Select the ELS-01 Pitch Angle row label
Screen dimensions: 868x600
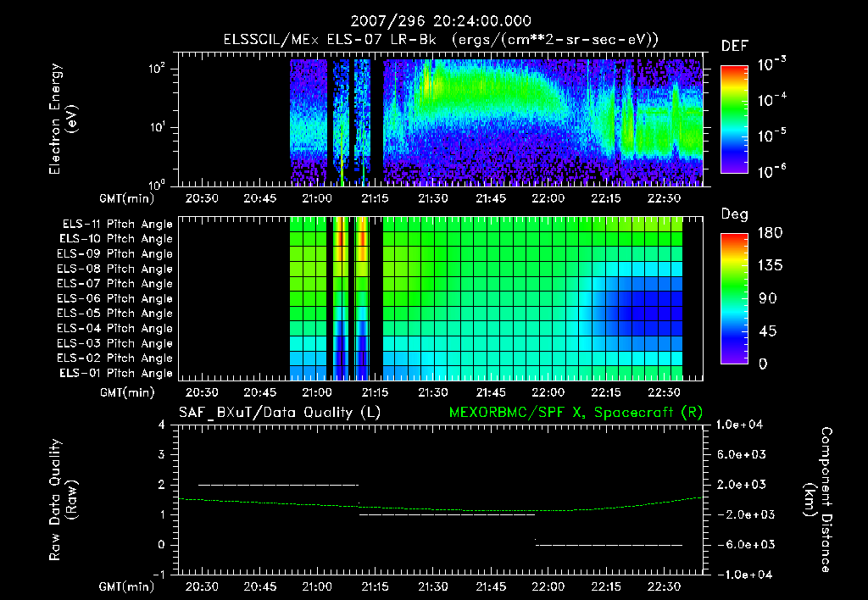[x=116, y=374]
